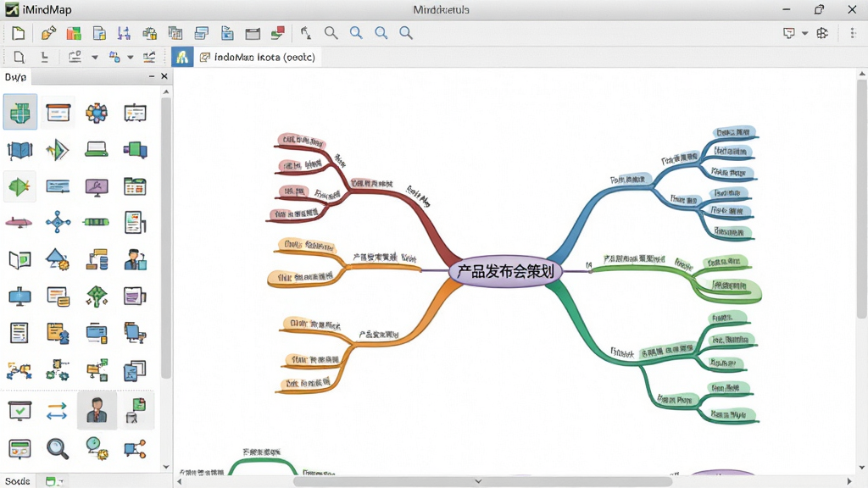Screen dimensions: 868x488
Task: Select the green calendar grid icon
Action: [135, 186]
